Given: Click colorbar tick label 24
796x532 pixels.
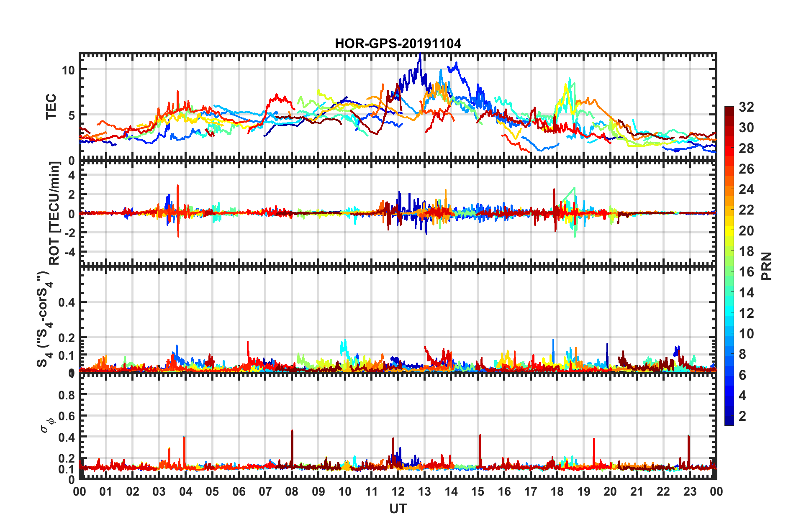Looking at the screenshot, I should [x=746, y=189].
